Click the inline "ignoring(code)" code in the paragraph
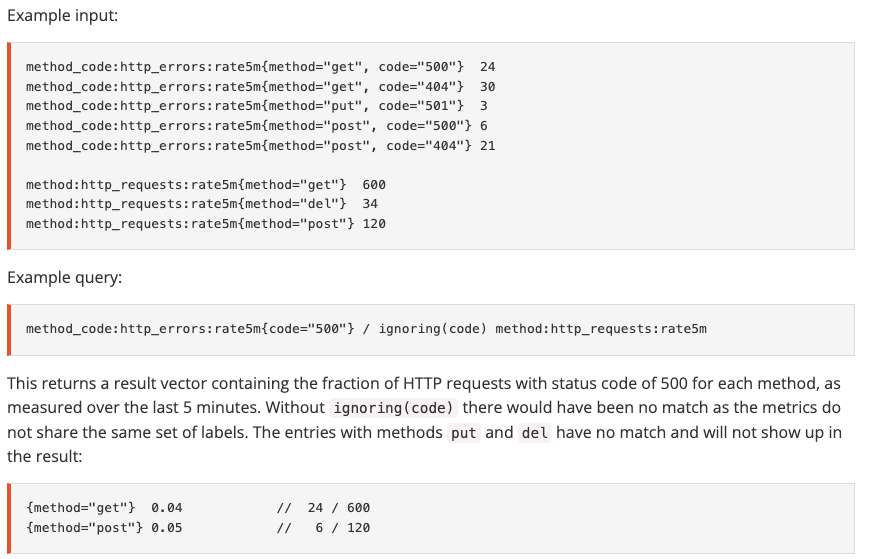This screenshot has width=870, height=559. click(393, 408)
